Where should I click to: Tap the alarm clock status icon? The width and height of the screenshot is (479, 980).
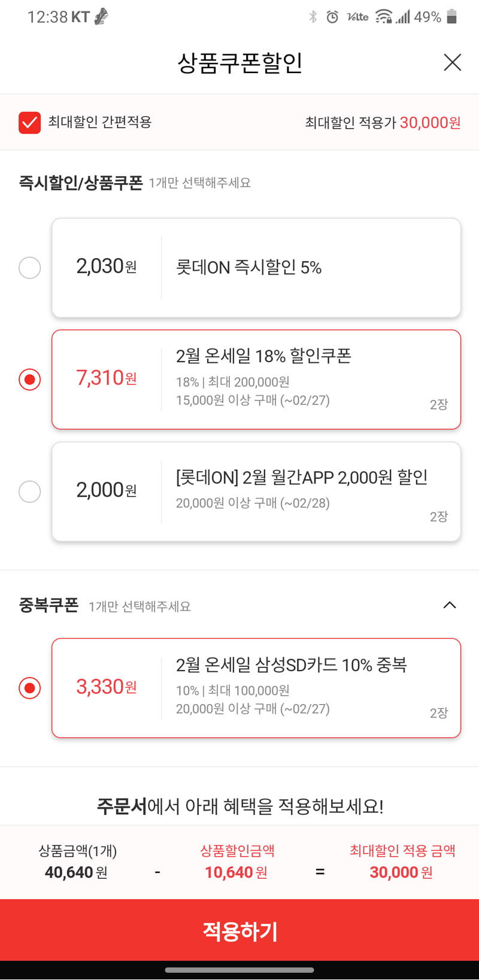332,17
